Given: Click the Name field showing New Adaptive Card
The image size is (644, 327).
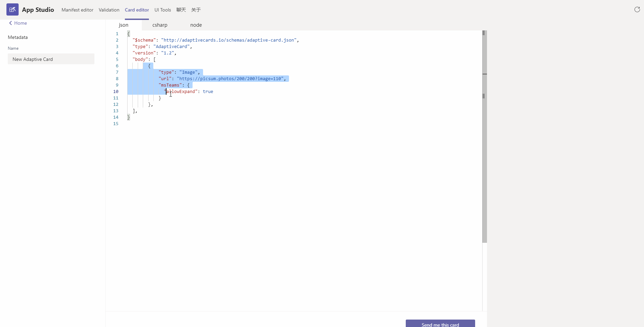Looking at the screenshot, I should (50, 59).
